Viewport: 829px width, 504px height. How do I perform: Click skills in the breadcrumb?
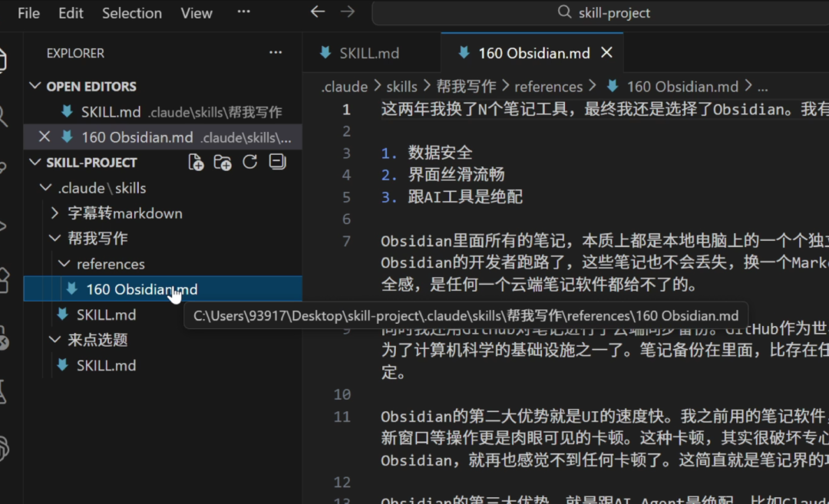[401, 87]
